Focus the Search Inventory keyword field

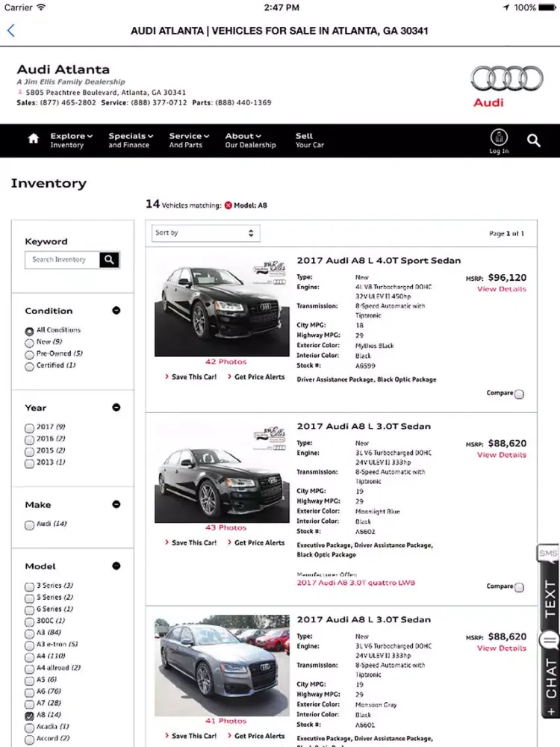tap(63, 260)
